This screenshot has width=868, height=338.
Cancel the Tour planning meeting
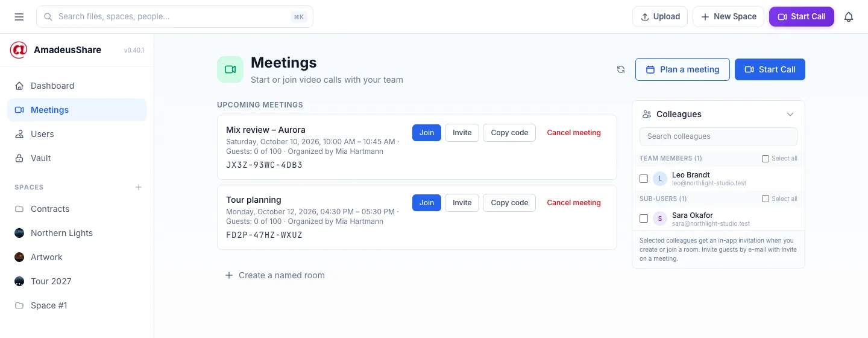point(574,203)
